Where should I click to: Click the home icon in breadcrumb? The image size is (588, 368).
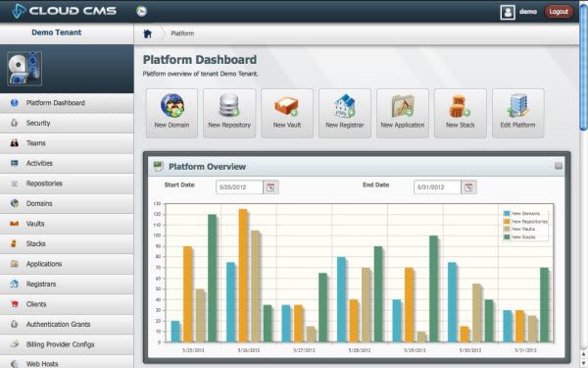point(148,33)
